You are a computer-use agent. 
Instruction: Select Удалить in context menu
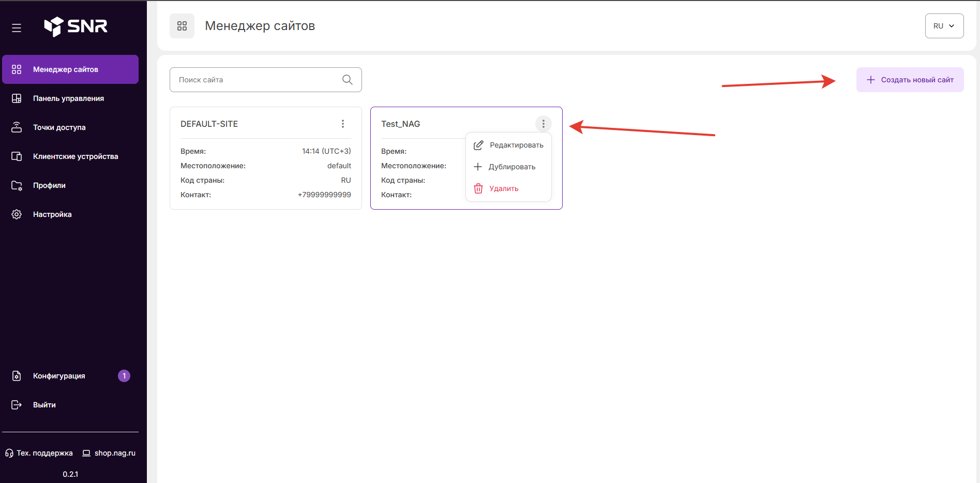pyautogui.click(x=509, y=188)
